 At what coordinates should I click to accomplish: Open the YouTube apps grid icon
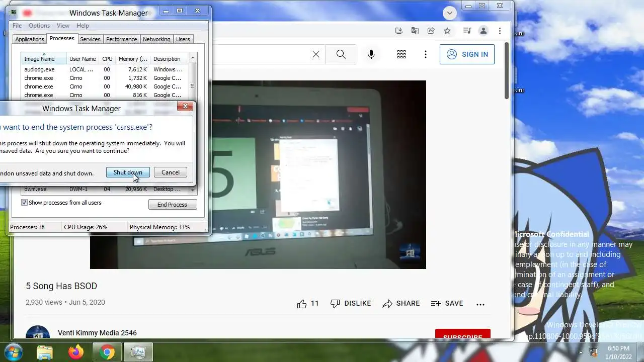click(x=401, y=54)
